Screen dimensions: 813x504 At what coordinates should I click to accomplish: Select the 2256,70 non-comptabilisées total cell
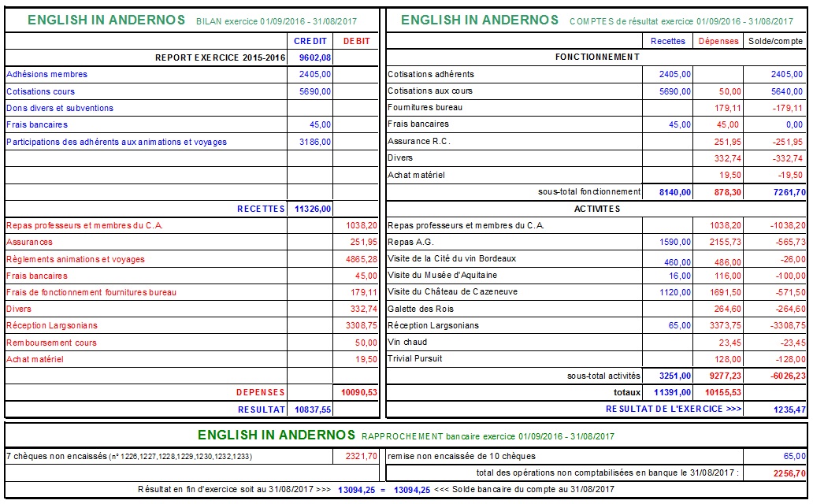coord(787,473)
